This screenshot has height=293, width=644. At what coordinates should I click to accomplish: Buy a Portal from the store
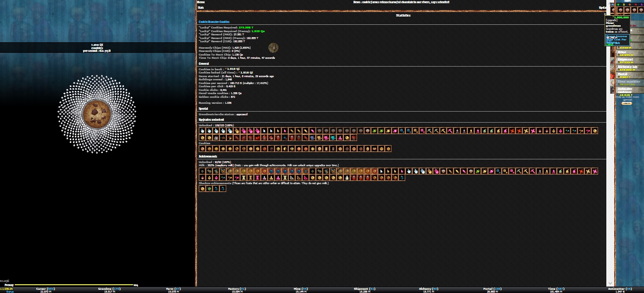coord(625,75)
